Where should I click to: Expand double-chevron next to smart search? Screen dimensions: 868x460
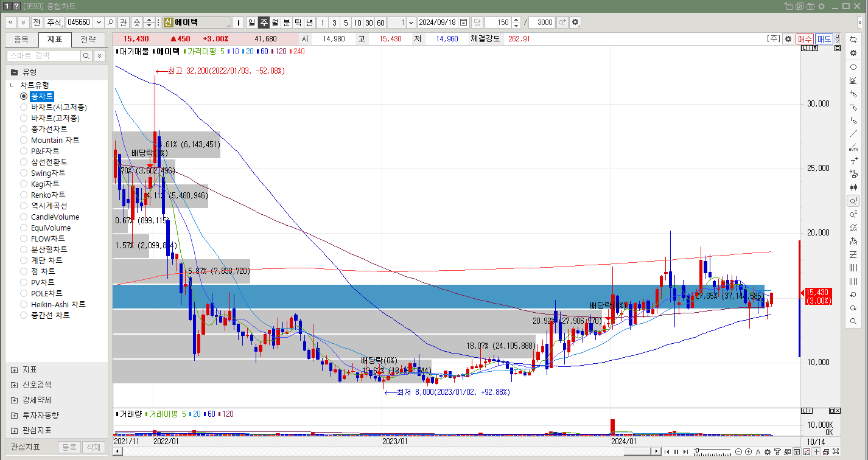pyautogui.click(x=100, y=55)
